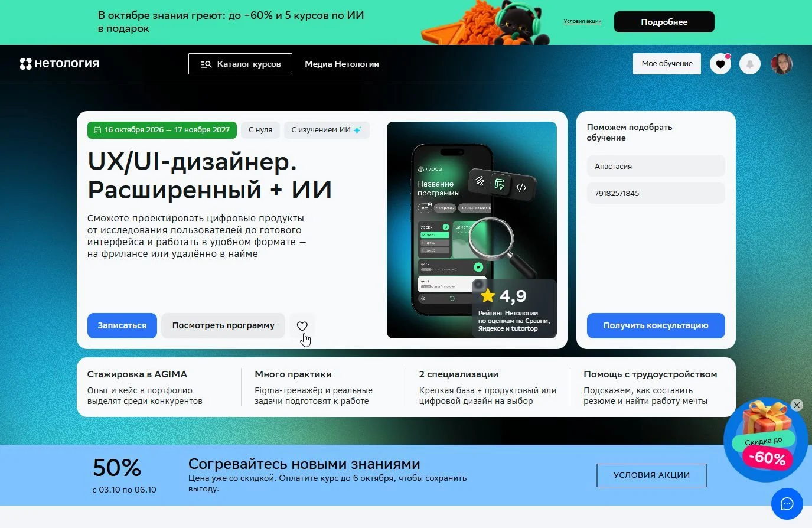Click the '4,9' rating card

(514, 308)
